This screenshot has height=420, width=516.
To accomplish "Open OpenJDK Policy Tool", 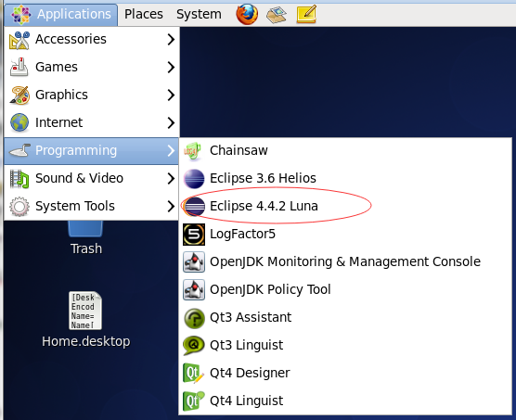I will [x=345, y=289].
